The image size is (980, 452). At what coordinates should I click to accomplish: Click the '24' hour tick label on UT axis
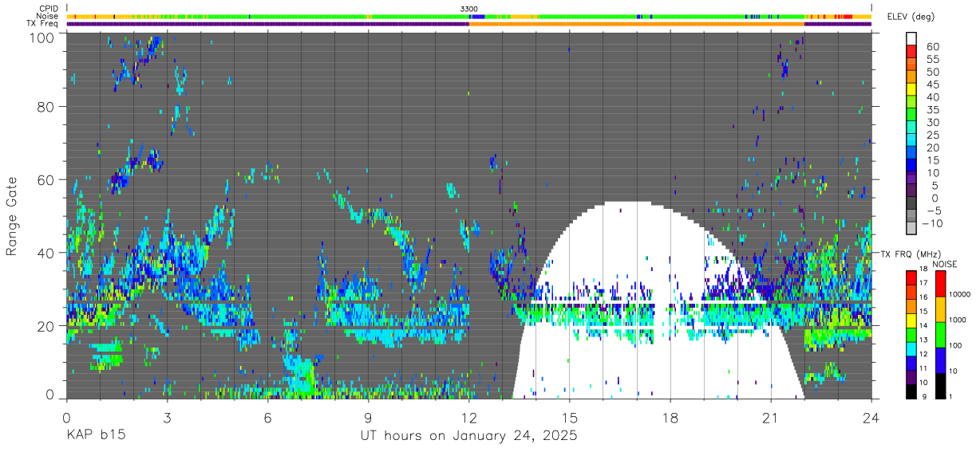(x=871, y=417)
